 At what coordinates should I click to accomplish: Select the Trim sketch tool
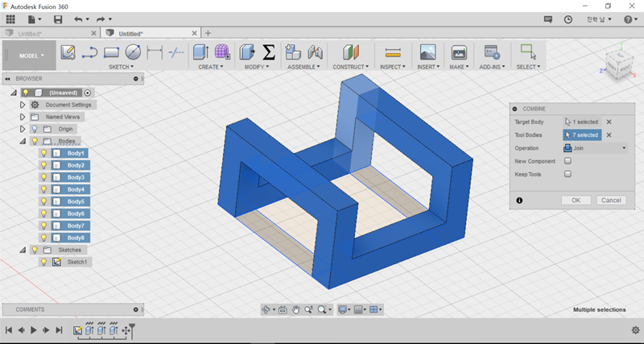tap(176, 52)
